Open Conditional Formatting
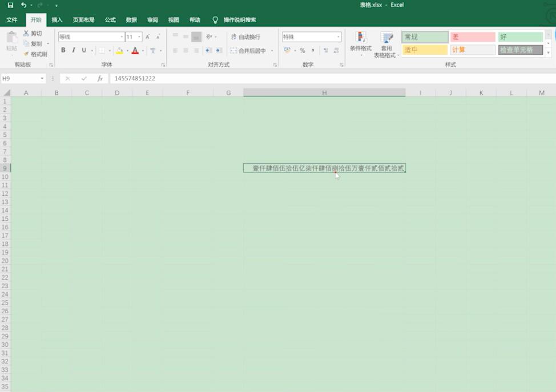The height and width of the screenshot is (392, 556). [x=361, y=44]
